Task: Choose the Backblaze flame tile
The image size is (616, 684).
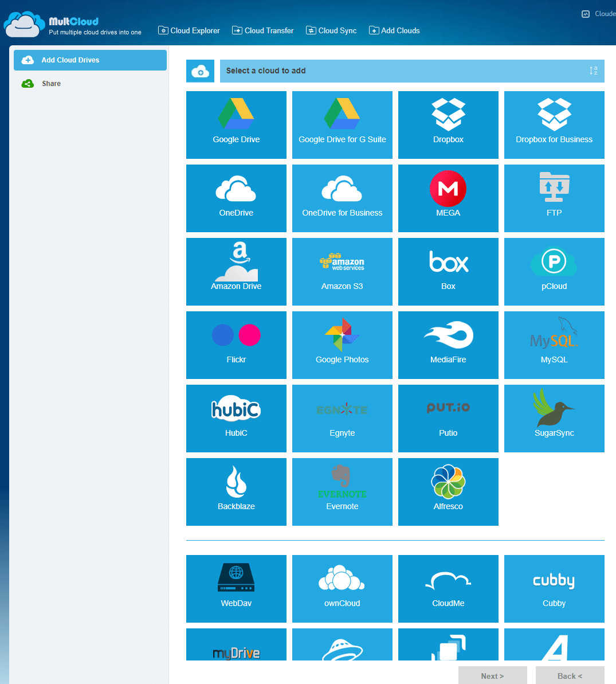Action: [236, 491]
